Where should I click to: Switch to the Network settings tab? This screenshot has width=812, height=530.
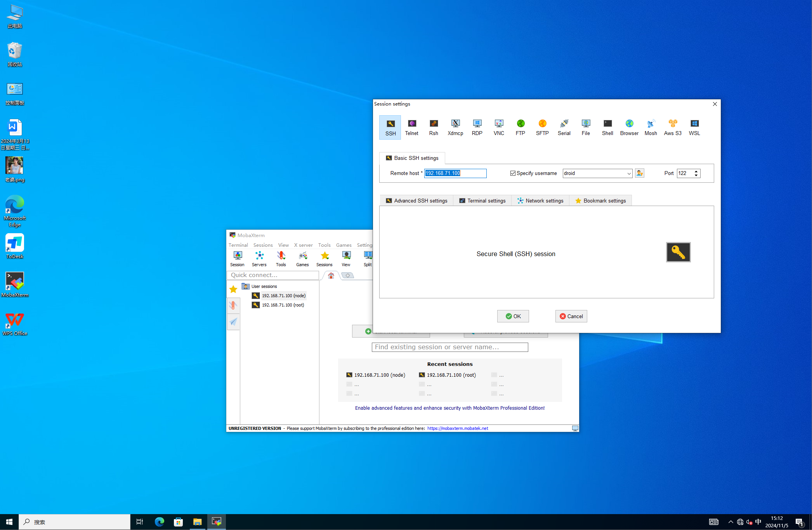540,201
